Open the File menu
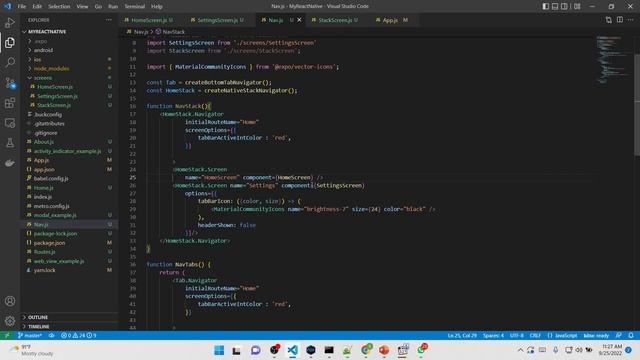This screenshot has width=640, height=360. [22, 7]
